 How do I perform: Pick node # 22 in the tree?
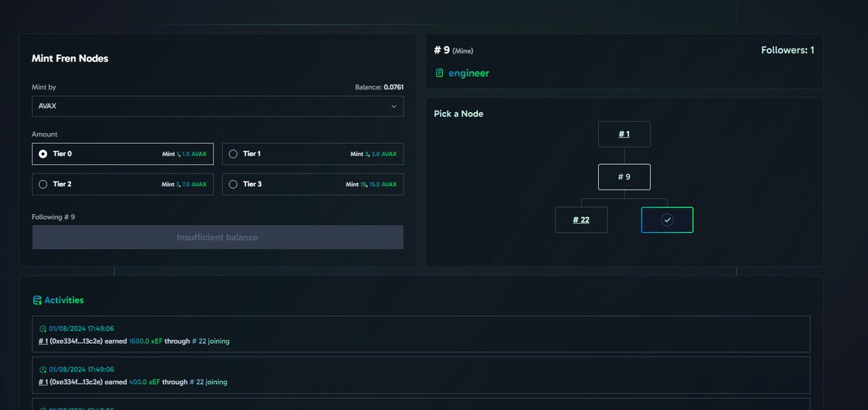pos(581,220)
